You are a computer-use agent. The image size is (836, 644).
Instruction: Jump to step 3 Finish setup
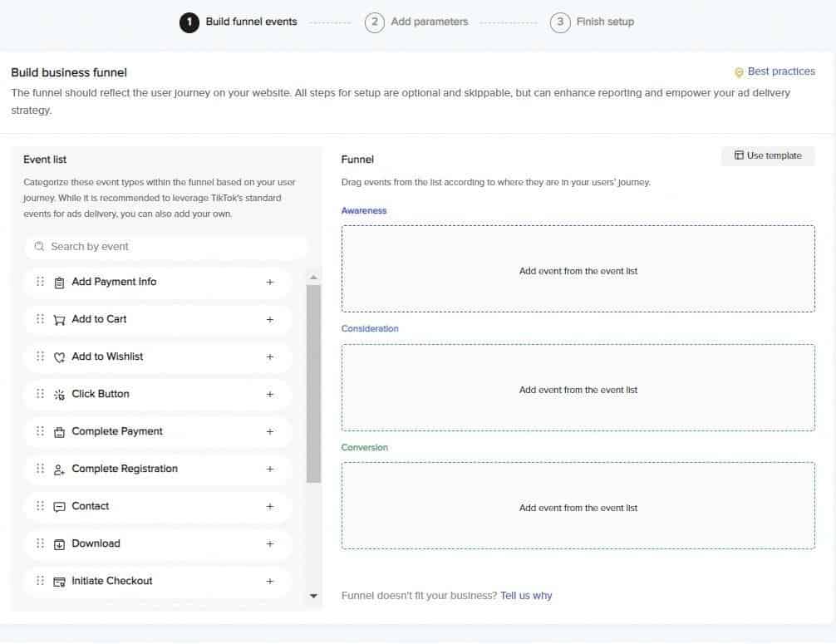593,22
